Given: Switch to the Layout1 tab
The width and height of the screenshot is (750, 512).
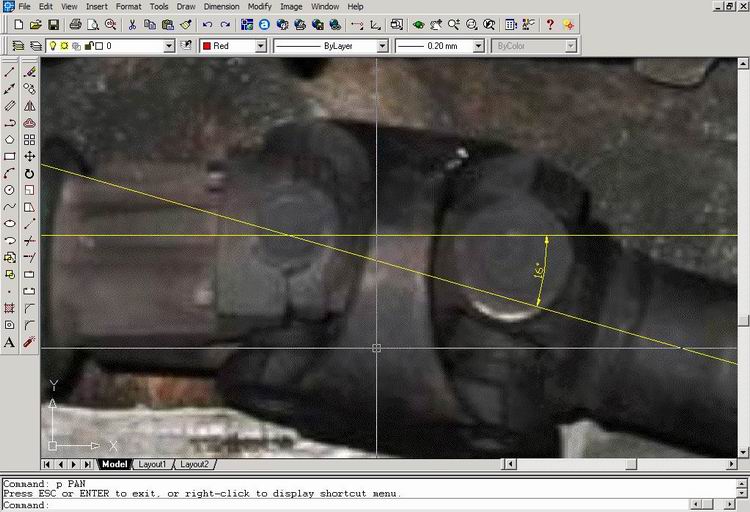Looking at the screenshot, I should [153, 464].
